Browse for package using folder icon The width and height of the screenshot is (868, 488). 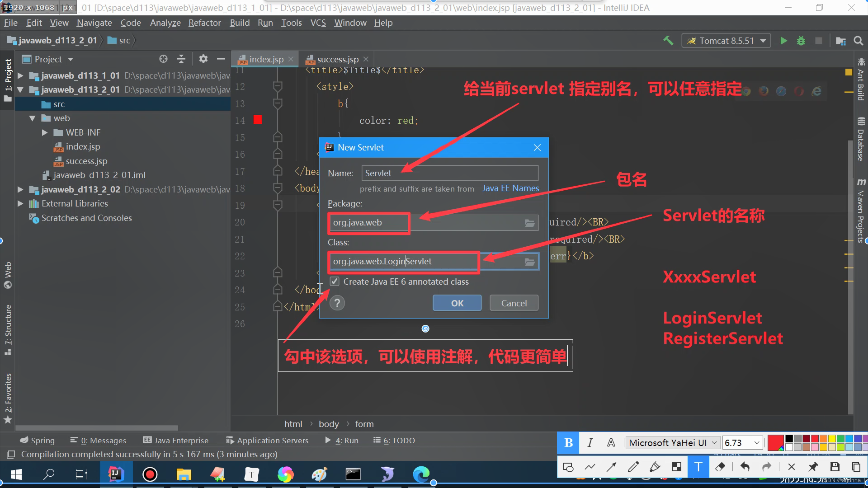point(529,223)
